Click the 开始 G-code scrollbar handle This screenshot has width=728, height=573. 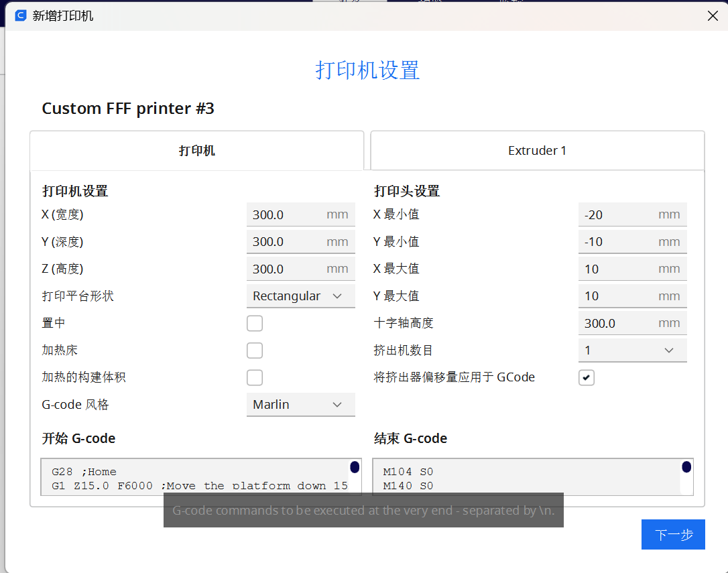point(355,467)
